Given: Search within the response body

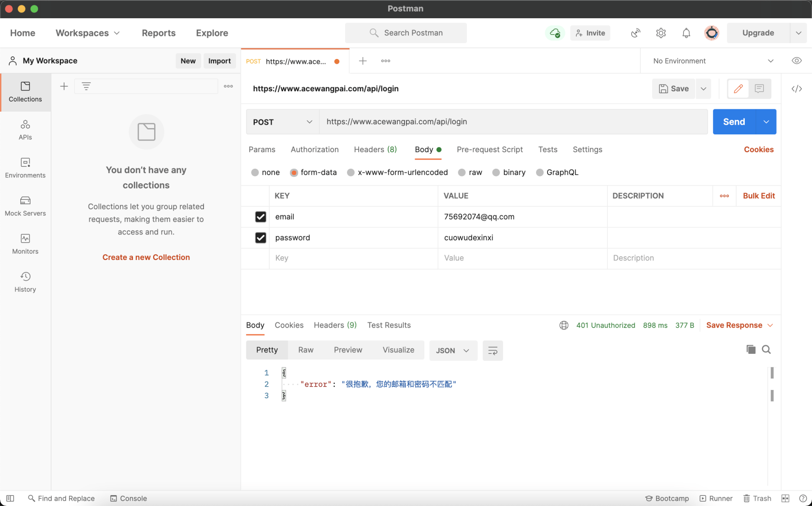Looking at the screenshot, I should 767,349.
